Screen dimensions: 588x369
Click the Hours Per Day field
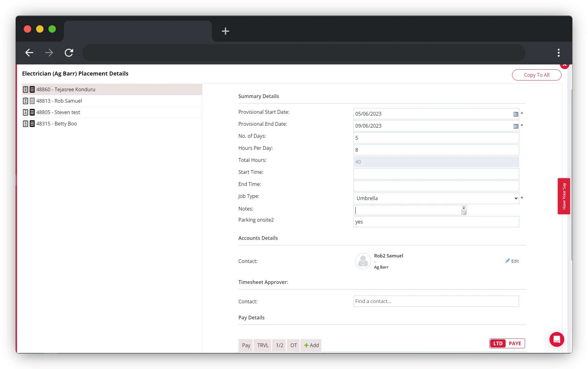pos(436,150)
